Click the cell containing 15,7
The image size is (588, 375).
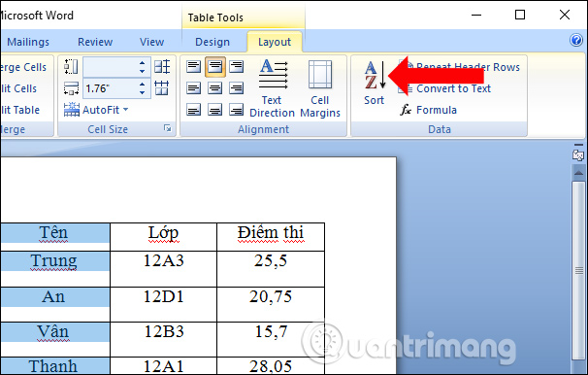pyautogui.click(x=271, y=339)
